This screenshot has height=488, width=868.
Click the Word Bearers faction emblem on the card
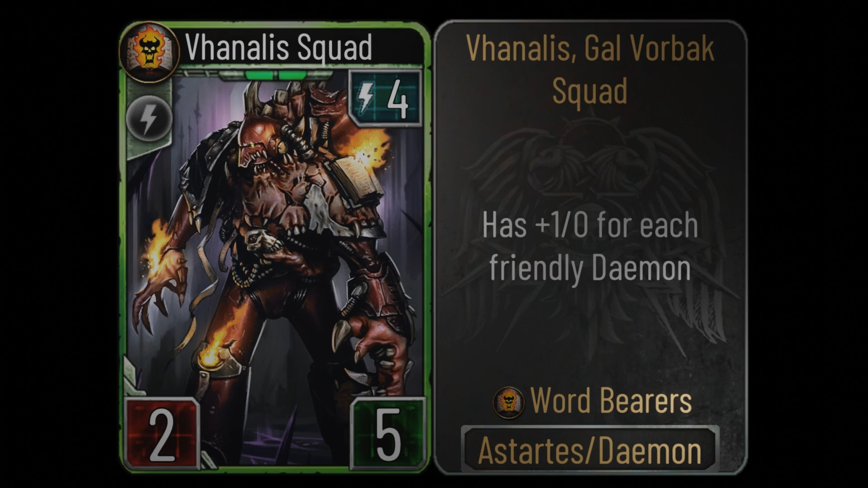click(x=149, y=52)
